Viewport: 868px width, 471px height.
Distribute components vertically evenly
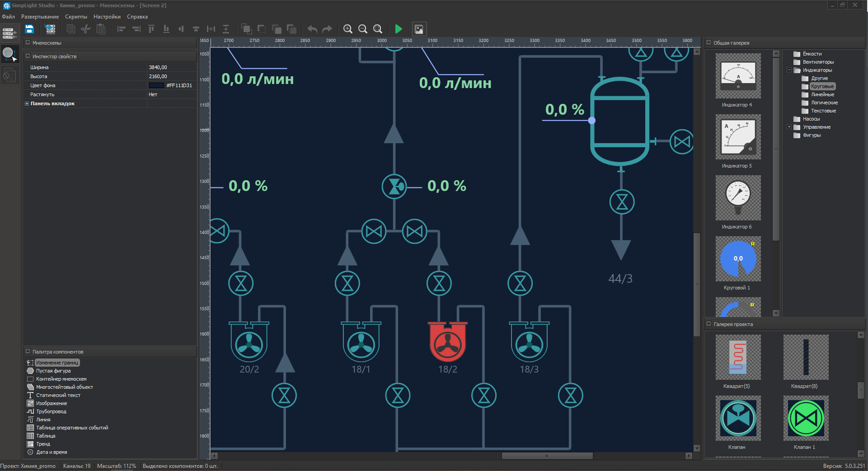226,29
